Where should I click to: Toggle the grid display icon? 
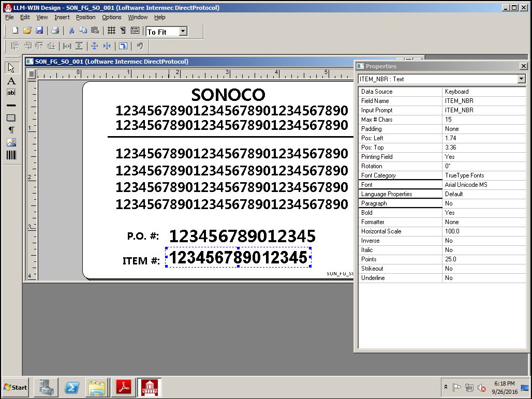[111, 31]
